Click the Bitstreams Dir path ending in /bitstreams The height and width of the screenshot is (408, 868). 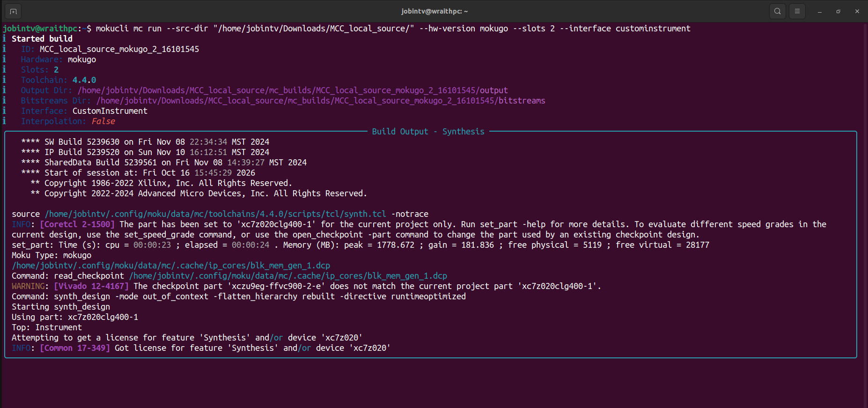tap(321, 101)
